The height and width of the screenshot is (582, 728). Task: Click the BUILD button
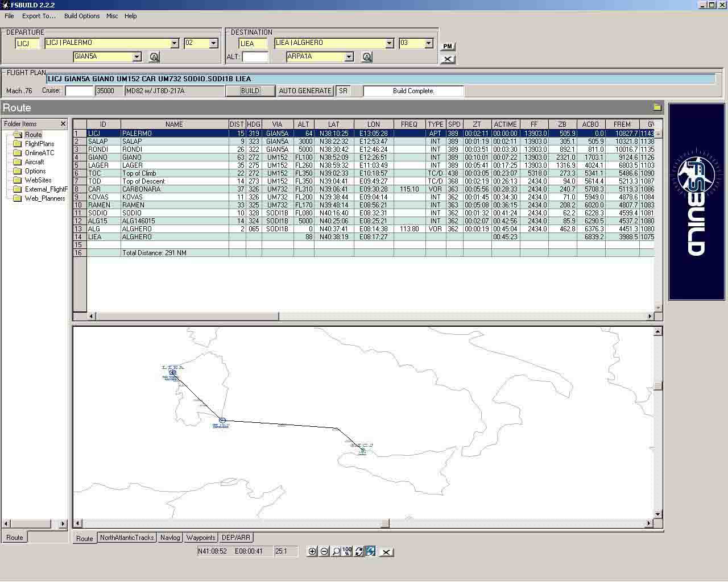pyautogui.click(x=250, y=91)
